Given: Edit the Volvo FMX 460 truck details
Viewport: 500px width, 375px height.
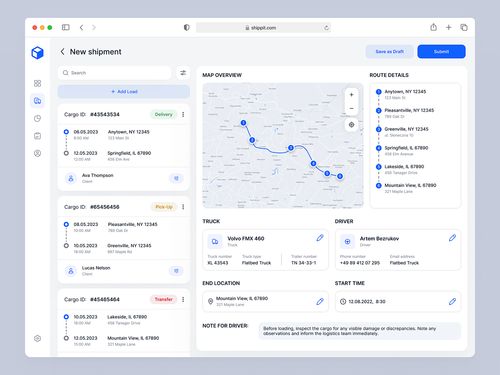Looking at the screenshot, I should point(320,238).
